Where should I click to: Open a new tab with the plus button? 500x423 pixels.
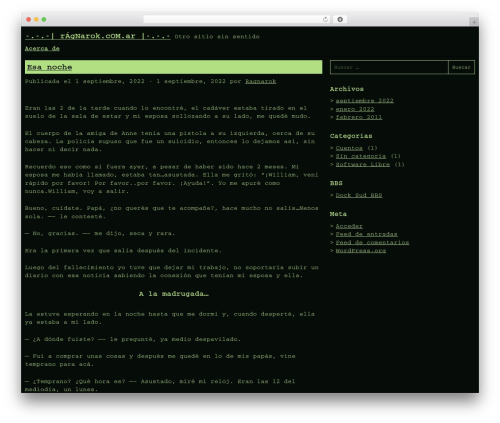474,22
